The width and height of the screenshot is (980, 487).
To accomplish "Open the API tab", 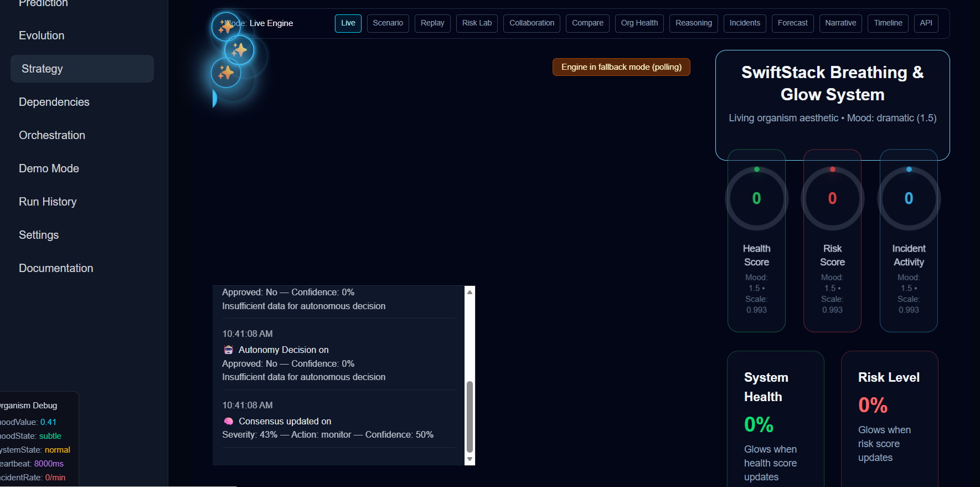I will (926, 23).
